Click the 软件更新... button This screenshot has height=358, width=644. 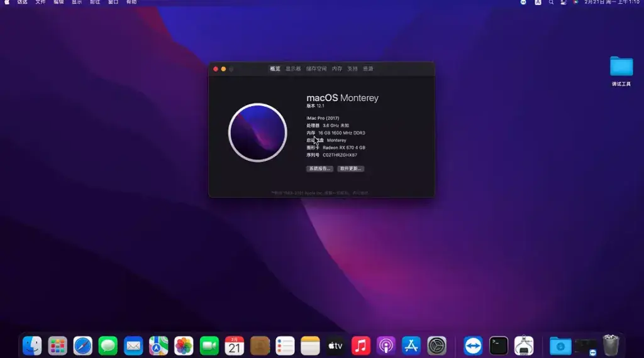click(x=351, y=168)
